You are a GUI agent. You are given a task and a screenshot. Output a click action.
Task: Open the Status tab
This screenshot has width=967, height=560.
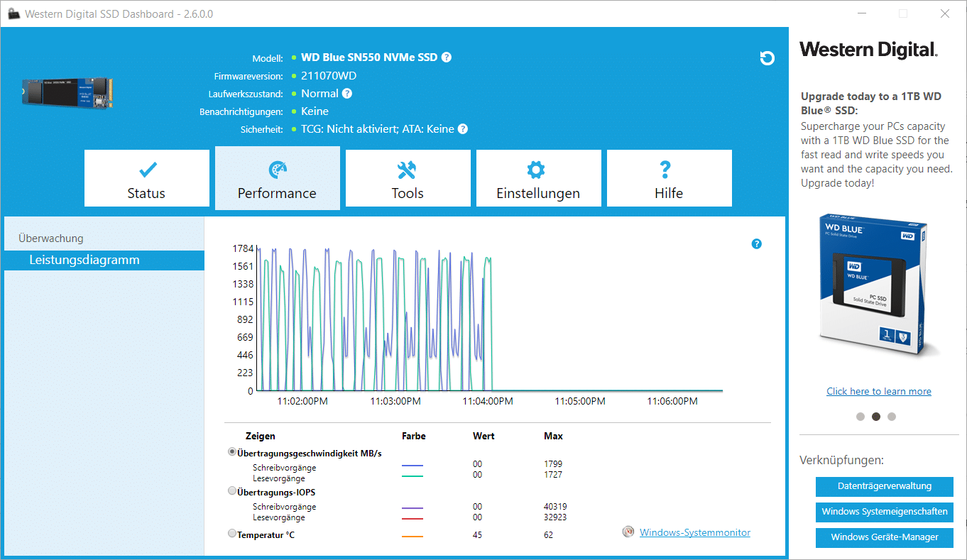pyautogui.click(x=146, y=179)
